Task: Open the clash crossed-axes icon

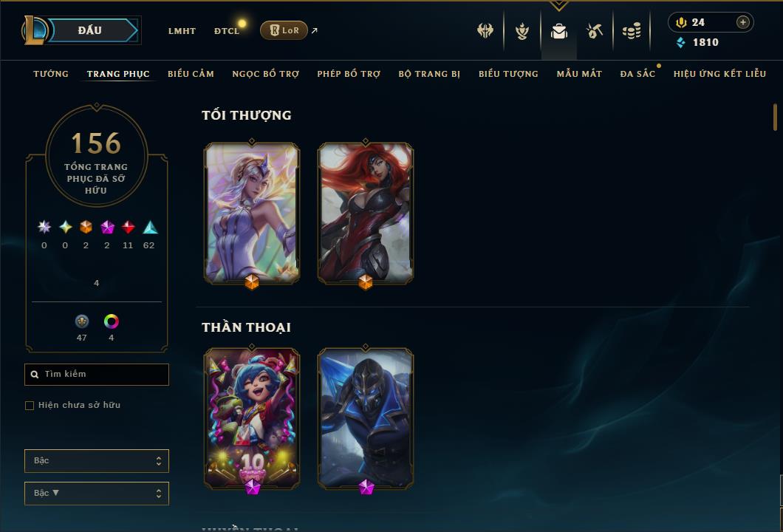Action: pos(485,31)
